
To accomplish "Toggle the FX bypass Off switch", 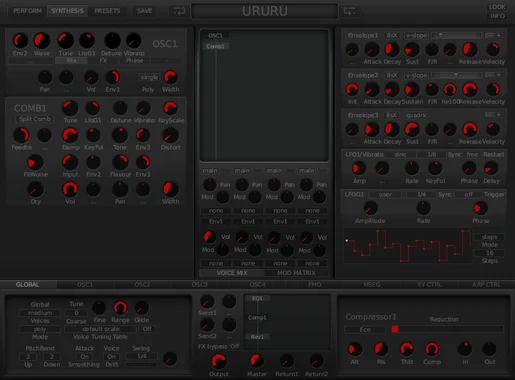I will pyautogui.click(x=235, y=347).
